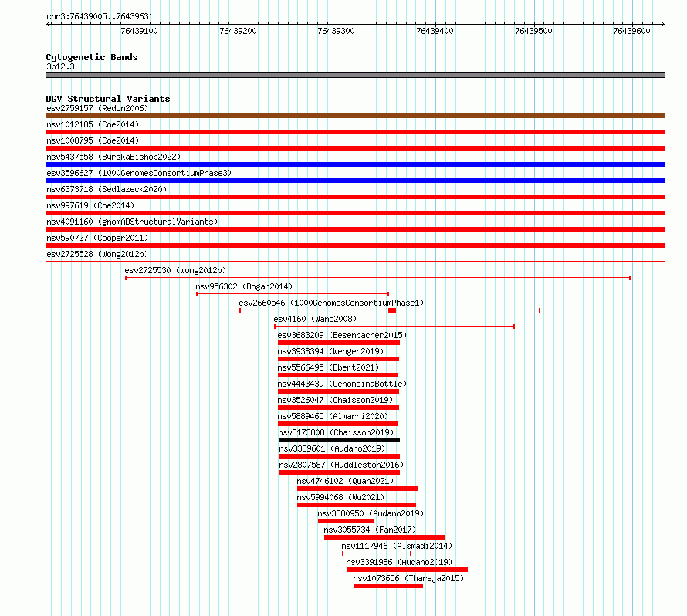Select the red nsv3380950 variant bar
The height and width of the screenshot is (616, 687).
click(x=346, y=521)
